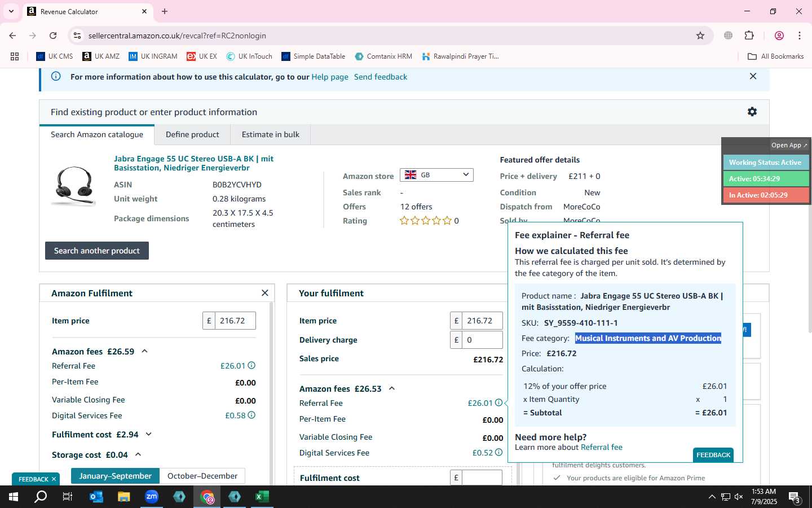Open the Comtanix HRM bookmark
The height and width of the screenshot is (508, 812).
(x=383, y=56)
